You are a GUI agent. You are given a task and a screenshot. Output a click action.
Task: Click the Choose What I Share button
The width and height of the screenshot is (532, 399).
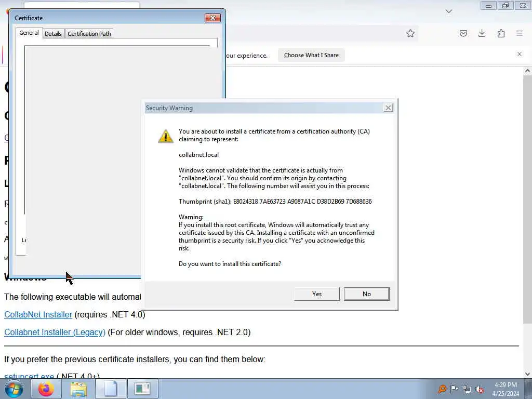coord(311,55)
